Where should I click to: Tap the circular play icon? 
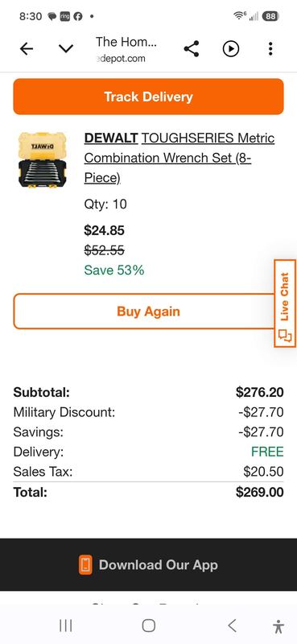(231, 49)
